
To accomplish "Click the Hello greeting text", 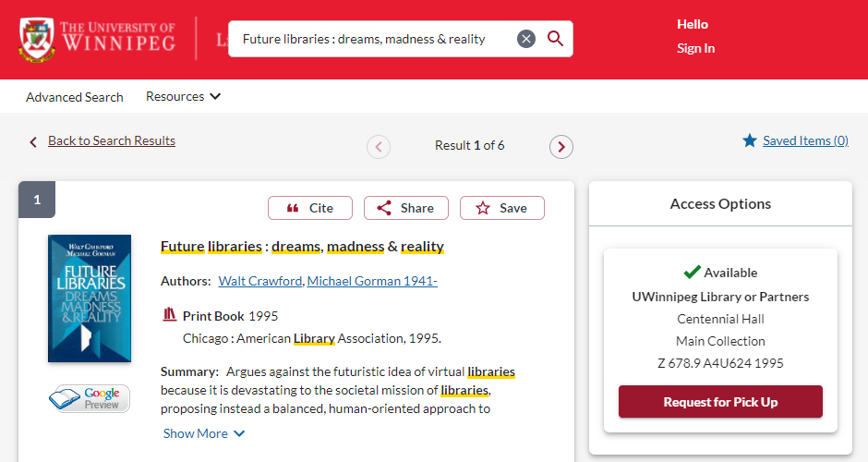I will [692, 24].
